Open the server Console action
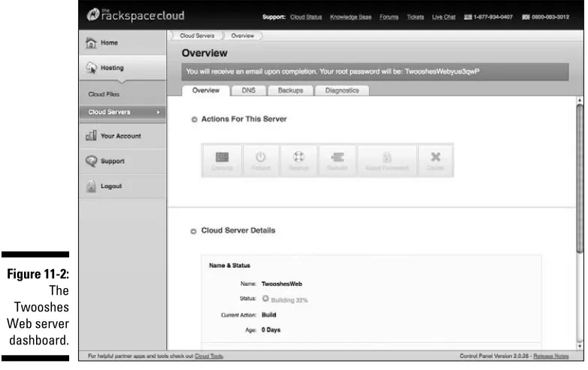The image size is (588, 370). [x=222, y=160]
